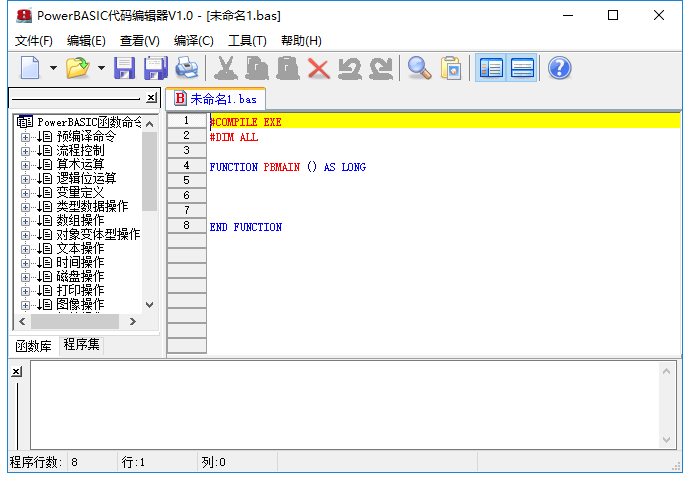Expand the 算术运算 tree node

[x=25, y=165]
